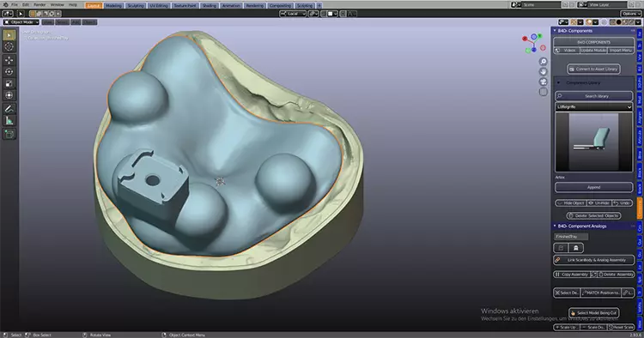
Task: Click the pan view hand icon
Action: click(543, 72)
